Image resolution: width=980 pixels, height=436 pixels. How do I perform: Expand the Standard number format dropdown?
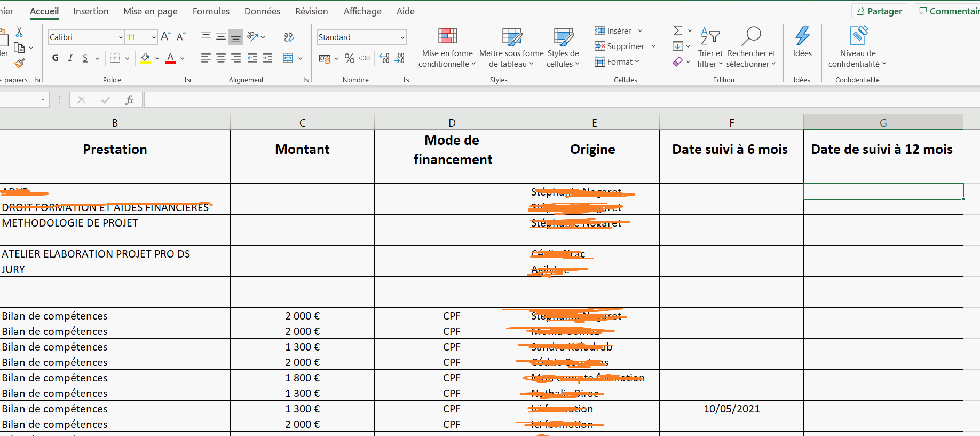pos(402,37)
